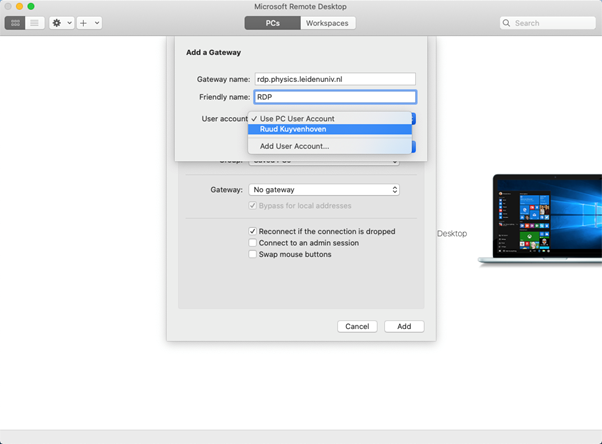Enable Connect to an admin session
The width and height of the screenshot is (602, 444).
coord(253,243)
